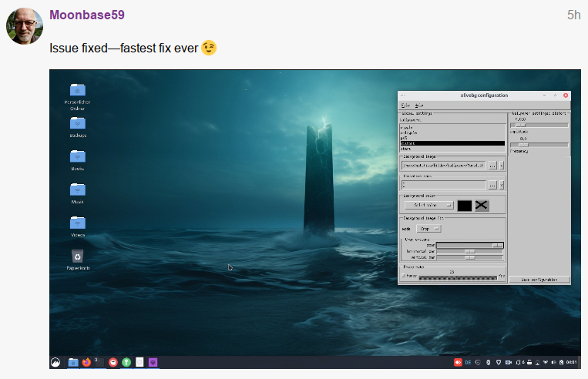Select the first wallpaper in the list
This screenshot has height=379, width=588.
(x=452, y=127)
